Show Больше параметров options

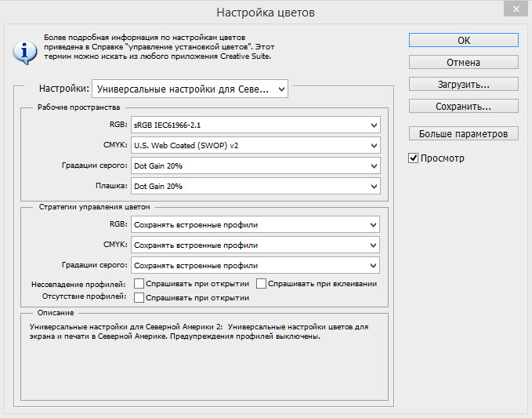463,133
